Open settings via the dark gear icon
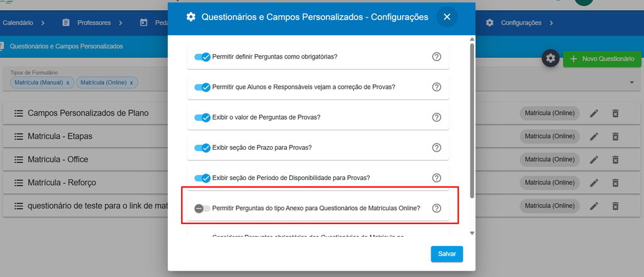This screenshot has height=277, width=644. click(x=551, y=59)
